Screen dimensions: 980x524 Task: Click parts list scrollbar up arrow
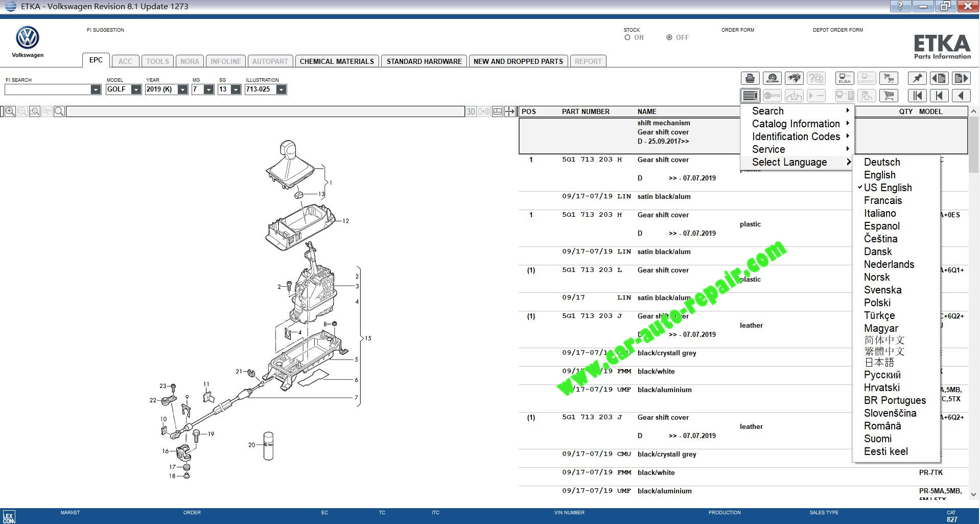pos(973,111)
